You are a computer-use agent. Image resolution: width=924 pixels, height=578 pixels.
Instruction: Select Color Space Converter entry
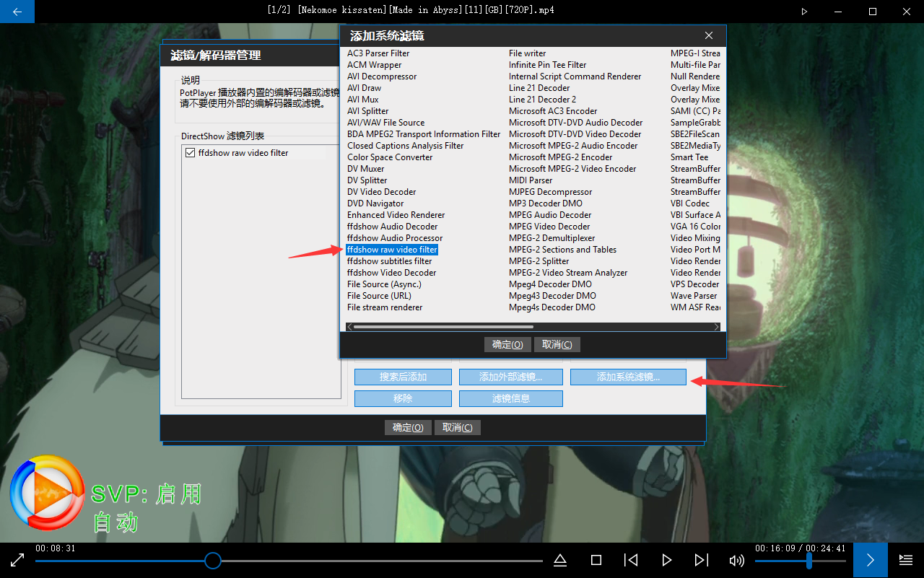pyautogui.click(x=390, y=157)
